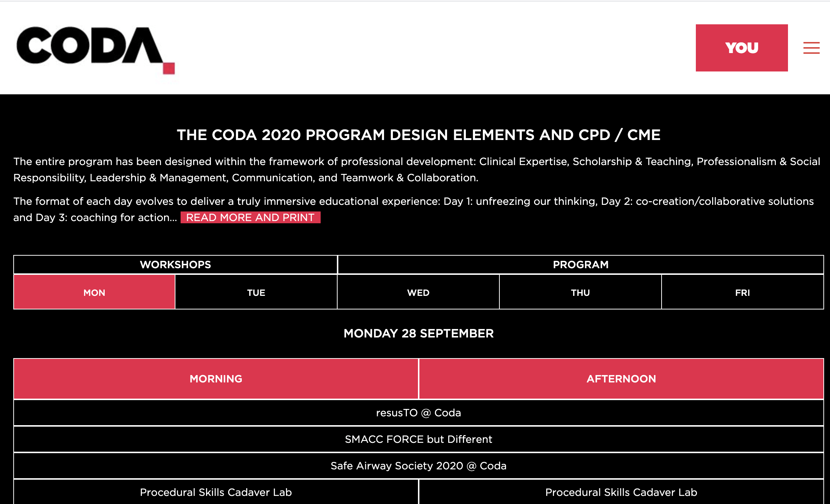This screenshot has height=504, width=830.
Task: Open the afternoon Procedural Skills Cadaver Lab
Action: coord(621,492)
